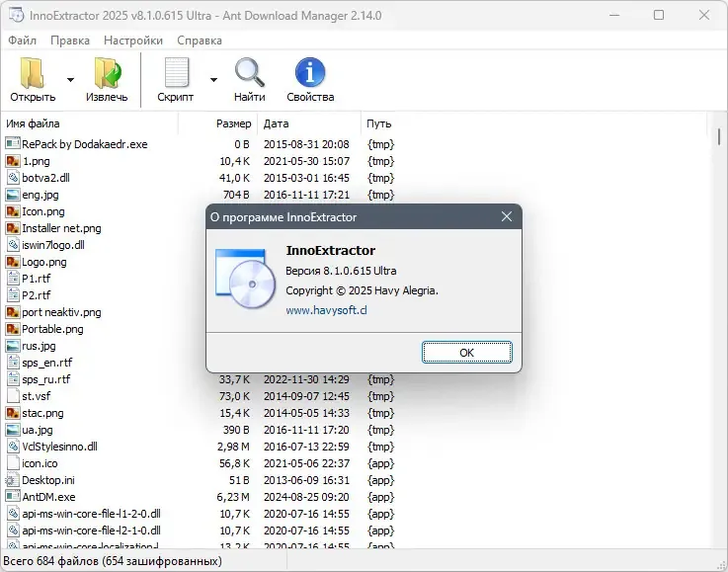Image resolution: width=728 pixels, height=572 pixels.
Task: Click the Icon.png file icon
Action: point(13,211)
